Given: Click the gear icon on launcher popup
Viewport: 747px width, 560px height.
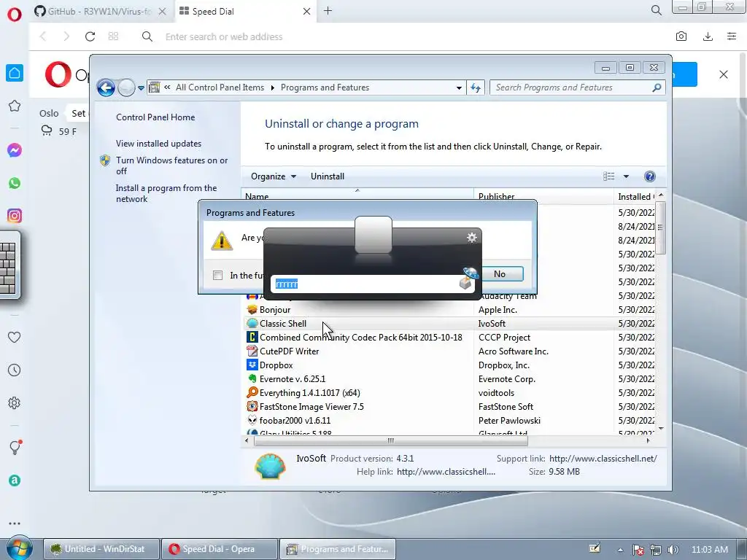Looking at the screenshot, I should (x=472, y=237).
